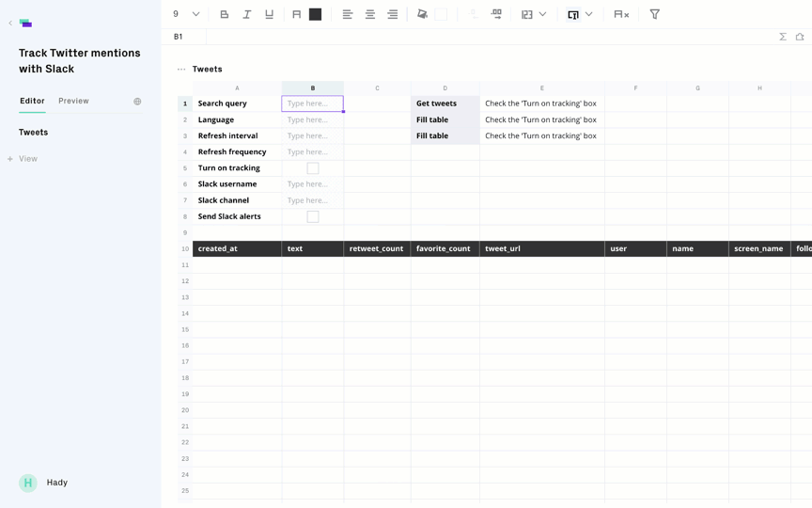Switch to the Preview tab
Viewport: 812px width, 508px height.
point(73,101)
